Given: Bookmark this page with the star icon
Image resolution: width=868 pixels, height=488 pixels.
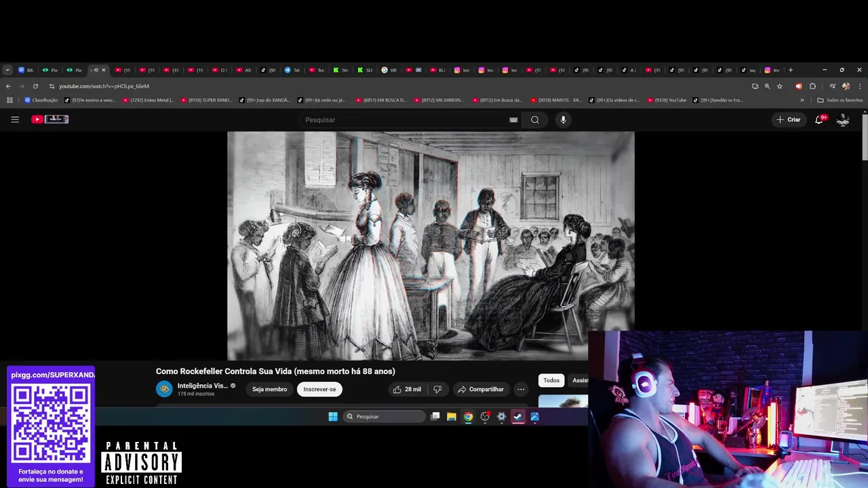Looking at the screenshot, I should tap(780, 86).
